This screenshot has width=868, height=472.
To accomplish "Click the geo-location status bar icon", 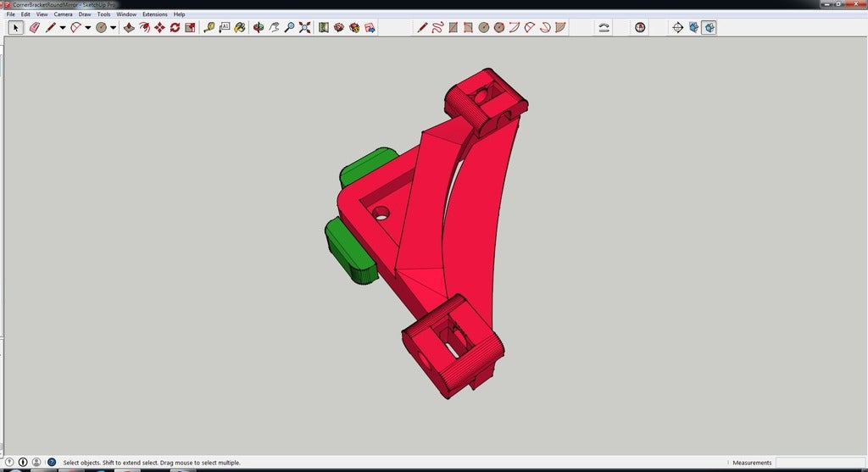I will point(9,462).
